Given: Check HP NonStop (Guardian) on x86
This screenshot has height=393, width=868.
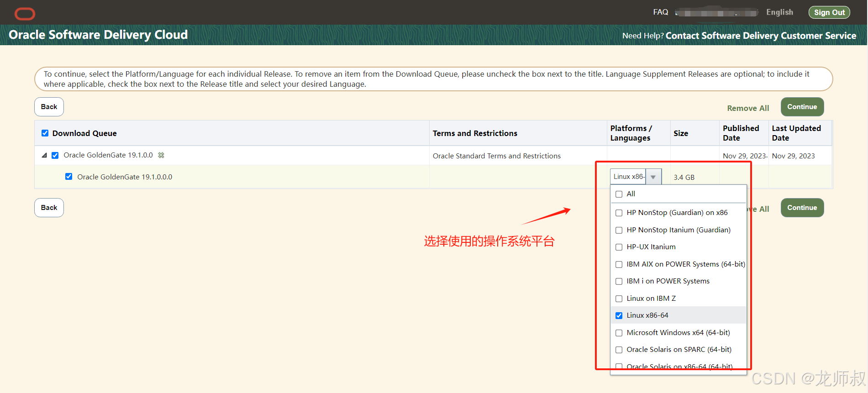Looking at the screenshot, I should pos(619,213).
